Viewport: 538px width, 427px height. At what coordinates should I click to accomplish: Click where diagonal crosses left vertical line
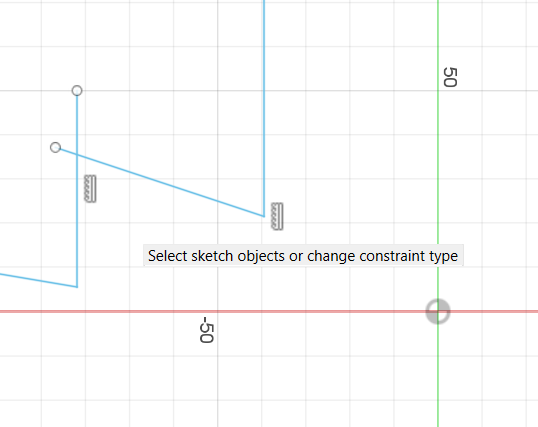tap(77, 155)
